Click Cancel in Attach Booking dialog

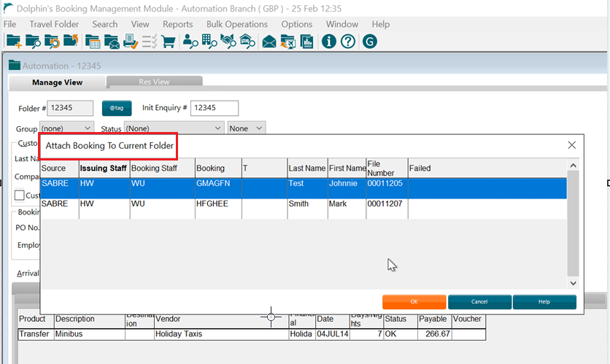[479, 302]
